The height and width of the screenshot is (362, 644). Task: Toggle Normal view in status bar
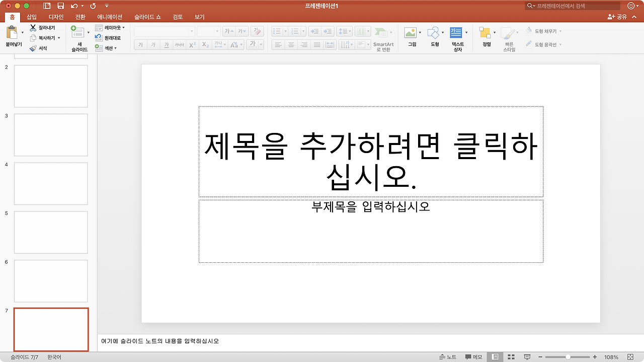tap(495, 357)
